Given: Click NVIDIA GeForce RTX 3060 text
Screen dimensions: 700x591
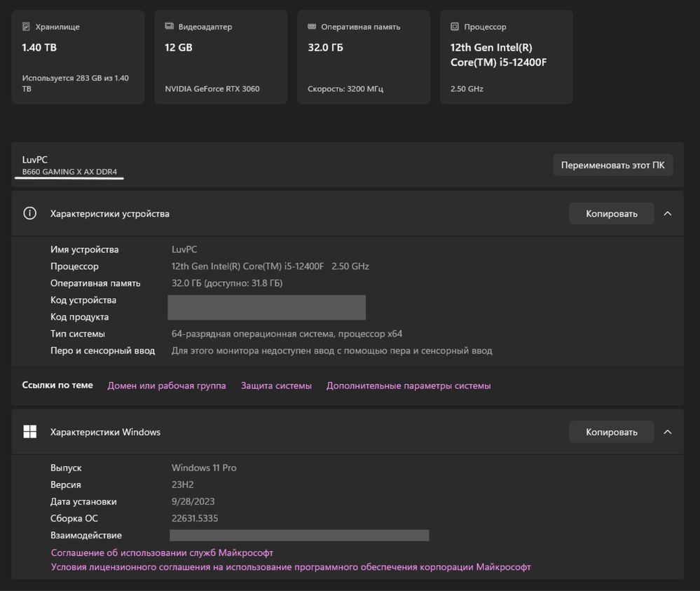Looking at the screenshot, I should [212, 89].
